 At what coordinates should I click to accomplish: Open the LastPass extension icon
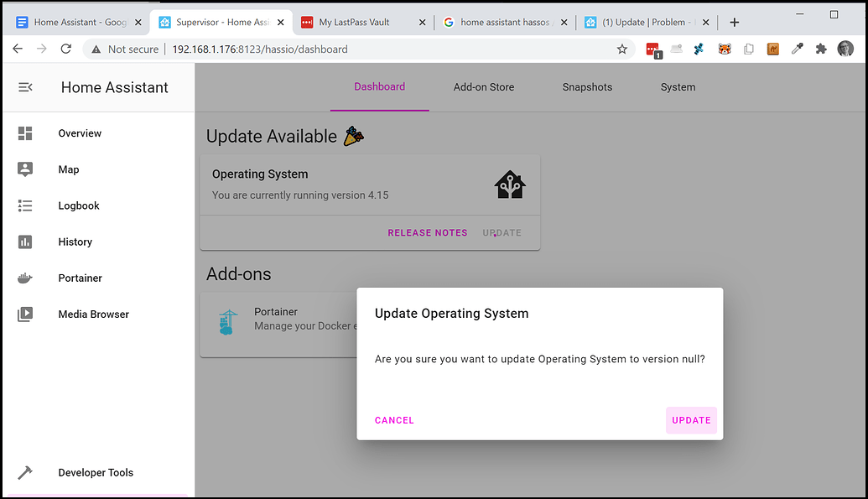click(653, 49)
